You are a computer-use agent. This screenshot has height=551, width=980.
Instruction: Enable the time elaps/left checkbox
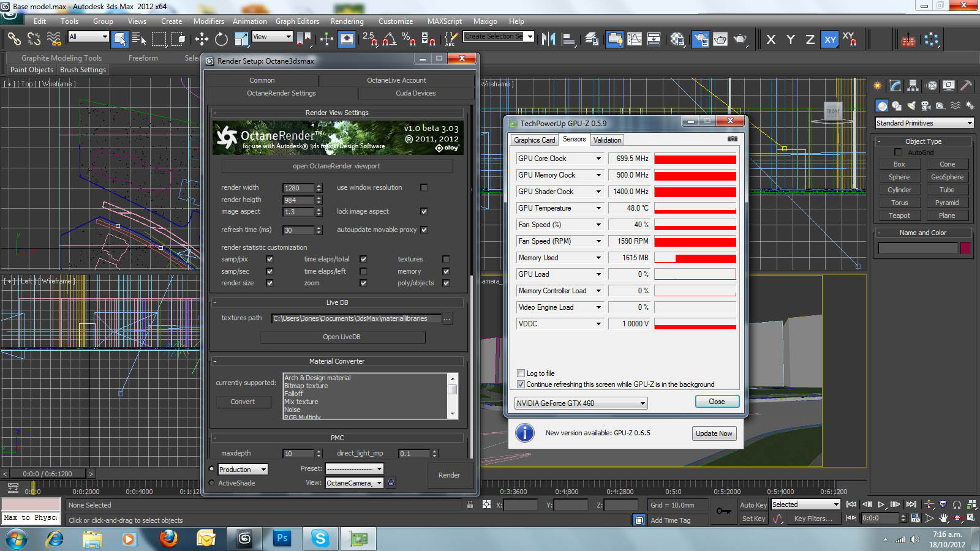(363, 271)
